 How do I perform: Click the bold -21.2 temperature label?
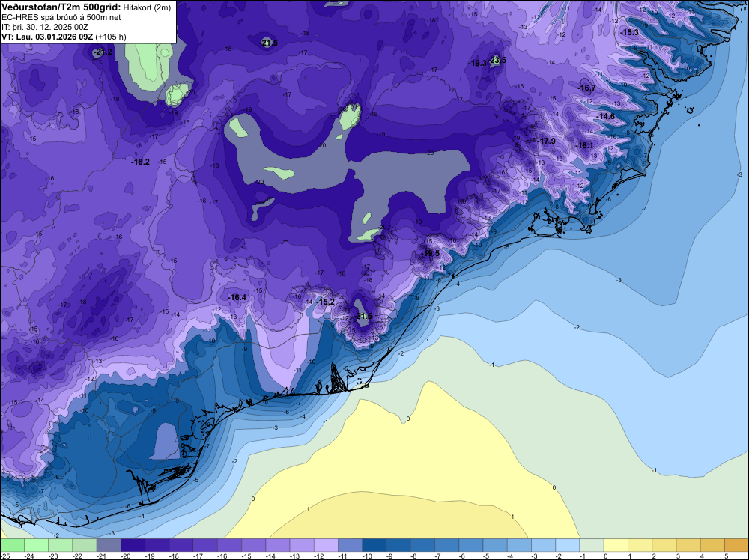click(x=103, y=52)
